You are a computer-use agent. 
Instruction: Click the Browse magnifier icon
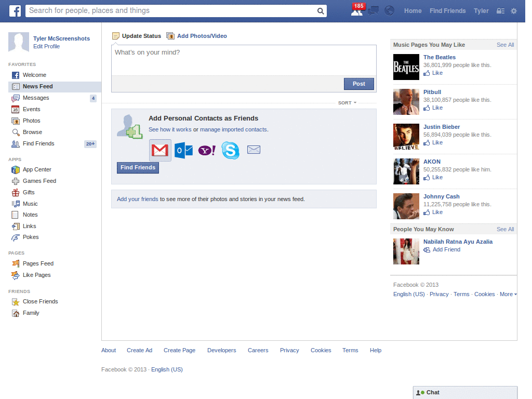[x=15, y=132]
